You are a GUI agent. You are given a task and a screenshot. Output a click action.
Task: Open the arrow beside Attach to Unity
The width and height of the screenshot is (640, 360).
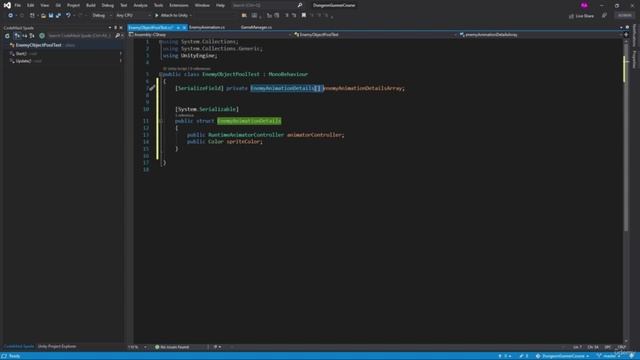tap(191, 16)
